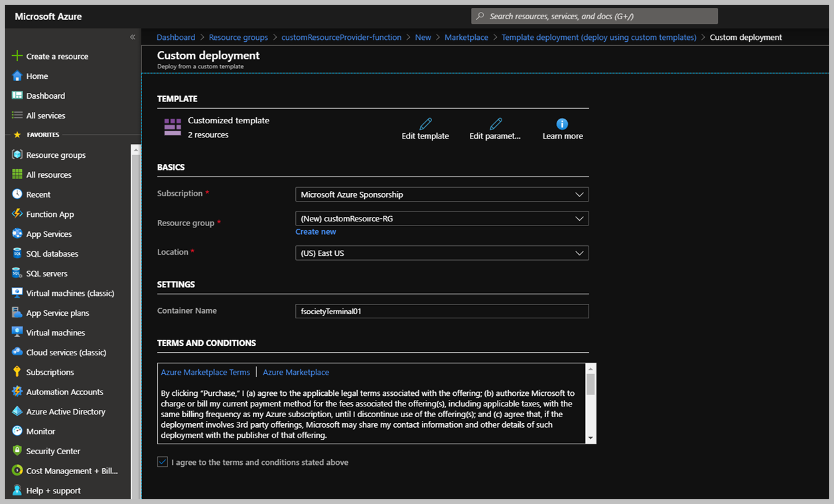Screen dimensions: 834x504
Task: Select Security Center text in sidebar
Action: pyautogui.click(x=53, y=451)
